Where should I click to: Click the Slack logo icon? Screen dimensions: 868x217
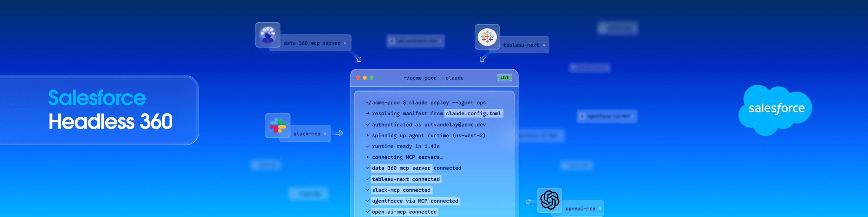278,125
